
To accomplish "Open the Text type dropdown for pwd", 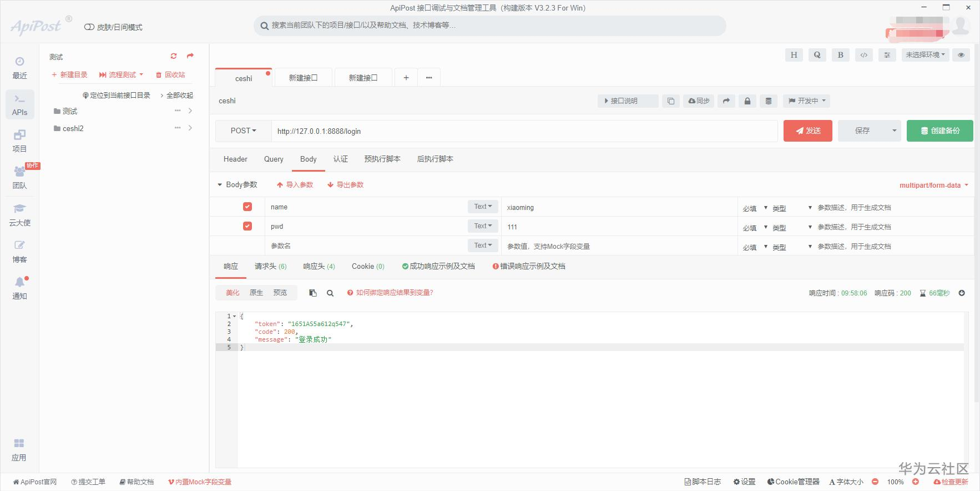I will 483,226.
